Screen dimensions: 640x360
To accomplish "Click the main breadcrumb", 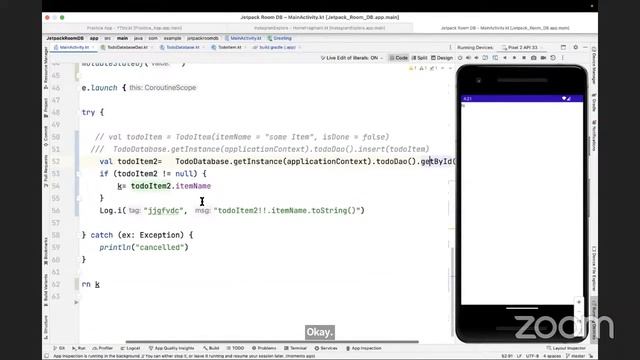I will pyautogui.click(x=122, y=38).
